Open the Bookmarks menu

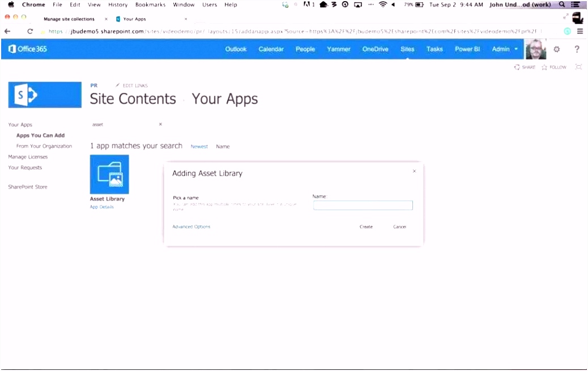point(150,5)
